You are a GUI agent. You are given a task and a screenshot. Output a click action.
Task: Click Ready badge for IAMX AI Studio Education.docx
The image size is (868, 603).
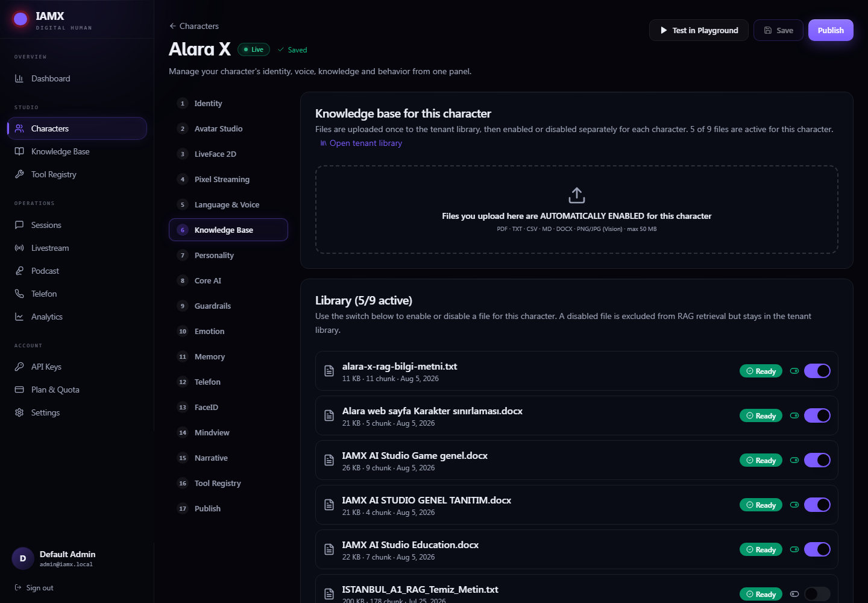761,549
